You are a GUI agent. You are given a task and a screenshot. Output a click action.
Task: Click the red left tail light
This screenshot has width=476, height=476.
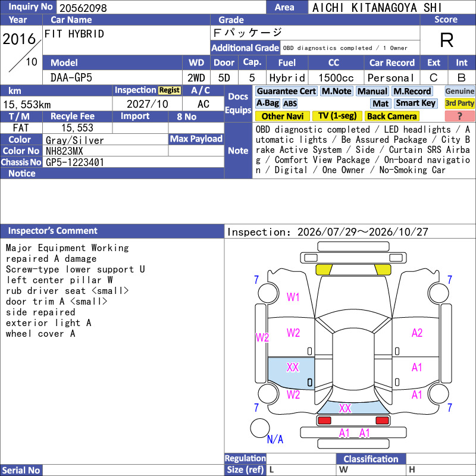tap(324, 421)
